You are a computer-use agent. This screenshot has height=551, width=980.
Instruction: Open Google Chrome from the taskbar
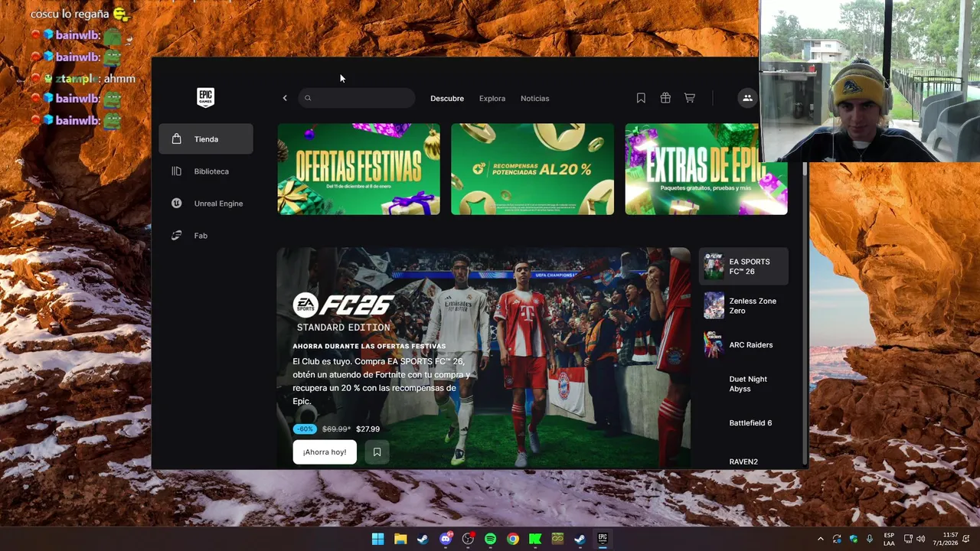click(x=513, y=539)
